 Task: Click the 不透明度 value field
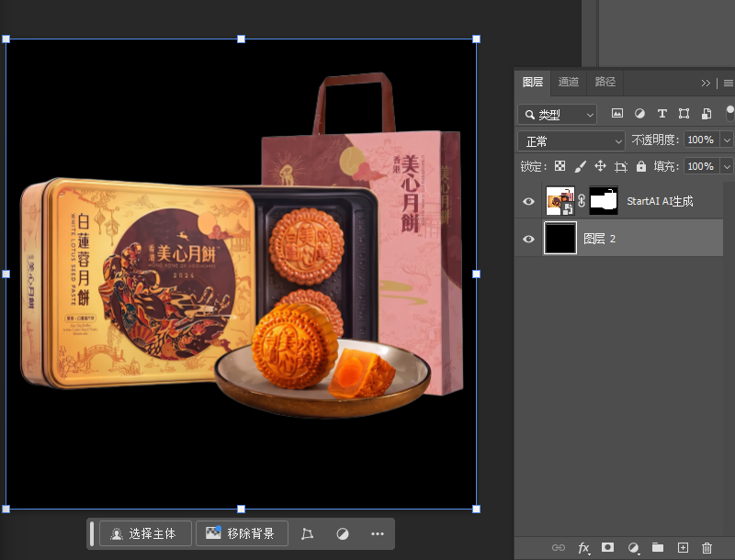[702, 140]
